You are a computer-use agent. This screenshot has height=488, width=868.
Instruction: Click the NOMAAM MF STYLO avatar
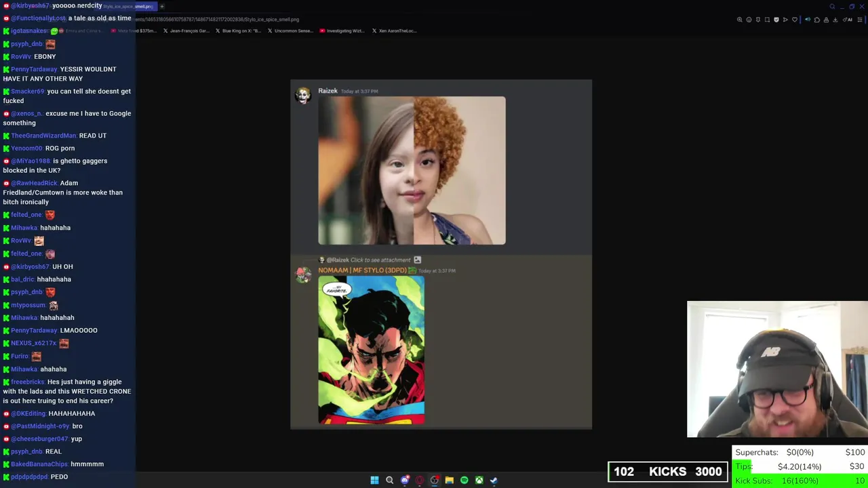point(303,274)
